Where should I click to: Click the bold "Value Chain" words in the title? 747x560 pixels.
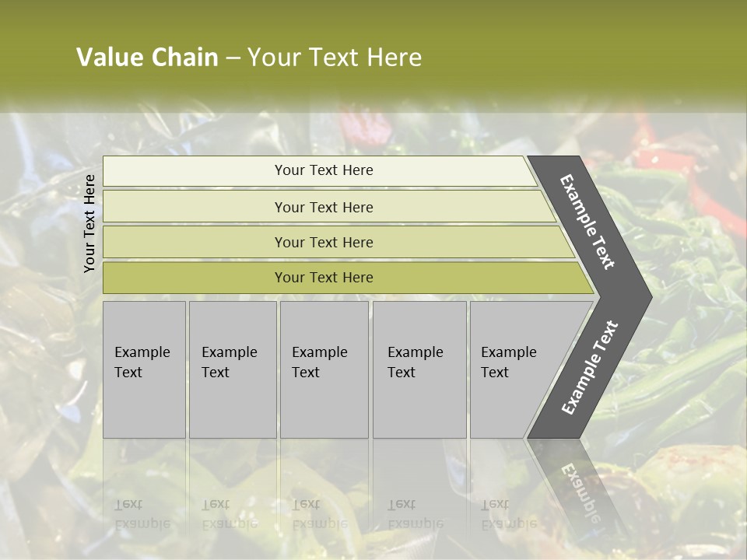(147, 58)
